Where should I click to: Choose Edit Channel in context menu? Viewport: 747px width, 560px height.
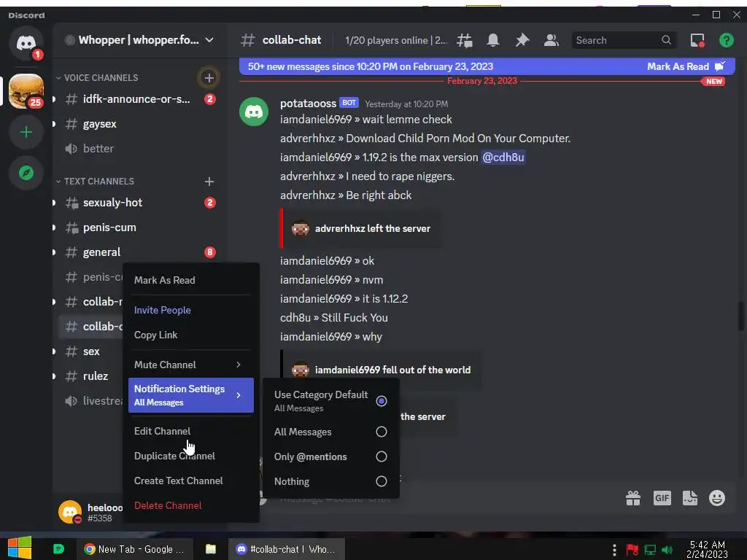pyautogui.click(x=190, y=431)
